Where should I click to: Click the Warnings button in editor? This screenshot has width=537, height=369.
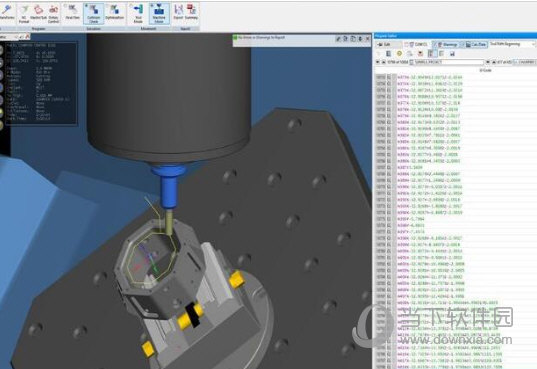pos(447,45)
